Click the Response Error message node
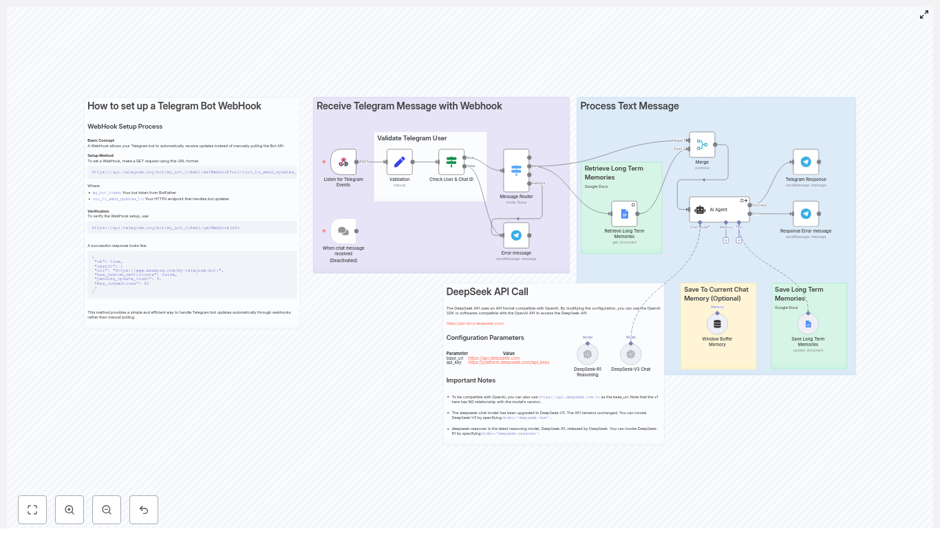940x560 pixels. (806, 214)
